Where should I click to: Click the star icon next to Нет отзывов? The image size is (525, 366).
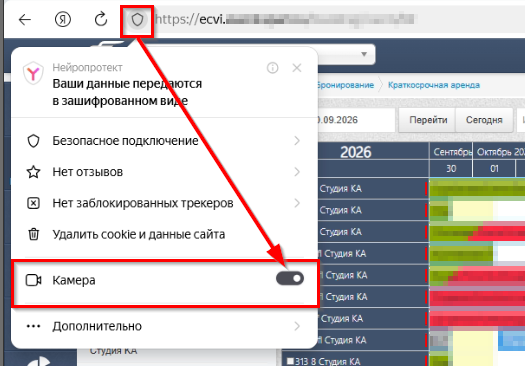(x=33, y=172)
